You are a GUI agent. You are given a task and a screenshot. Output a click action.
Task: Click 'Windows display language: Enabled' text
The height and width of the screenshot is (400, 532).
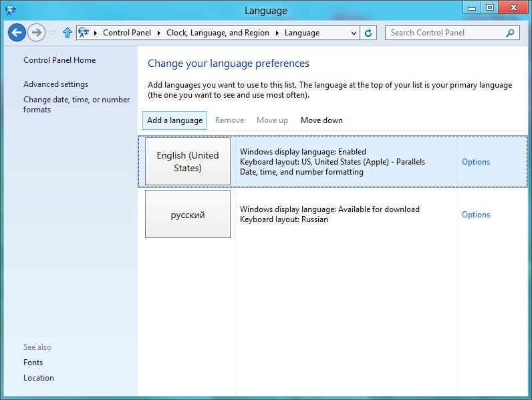[303, 152]
